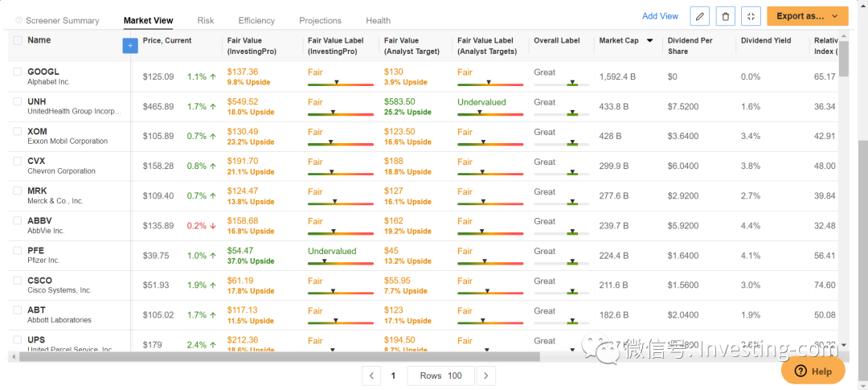Click MRK analyst target $127
This screenshot has width=868, height=390.
click(x=394, y=191)
